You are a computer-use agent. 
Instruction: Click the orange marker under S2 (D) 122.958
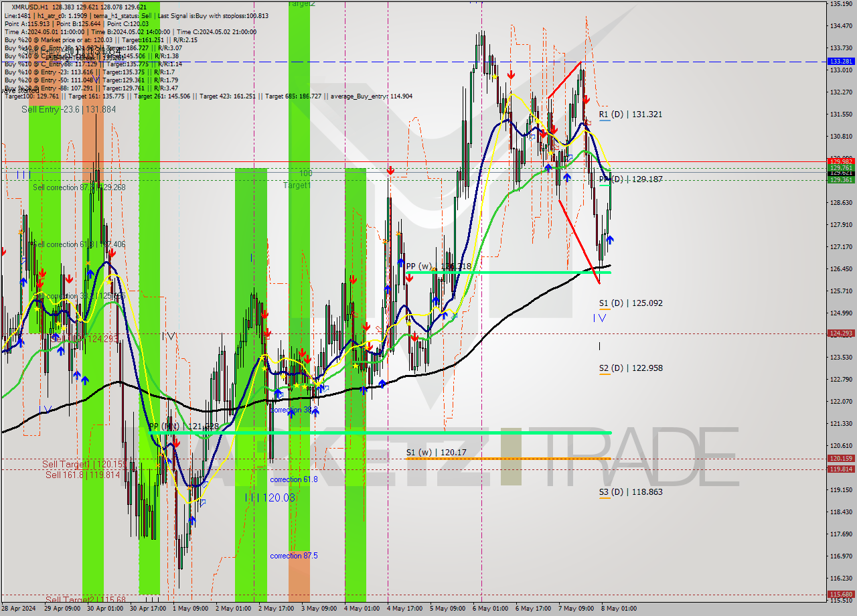coord(605,374)
